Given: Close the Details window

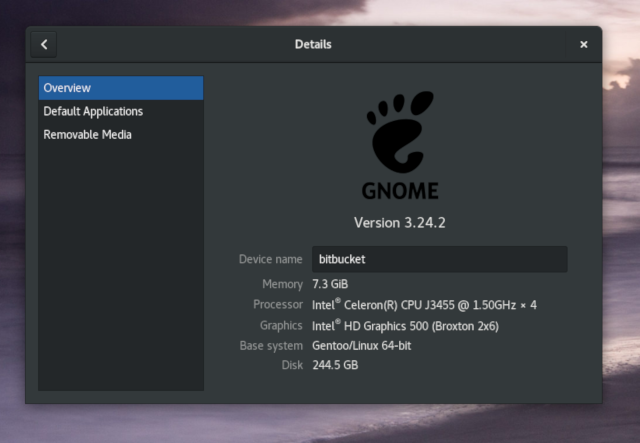Looking at the screenshot, I should 584,45.
